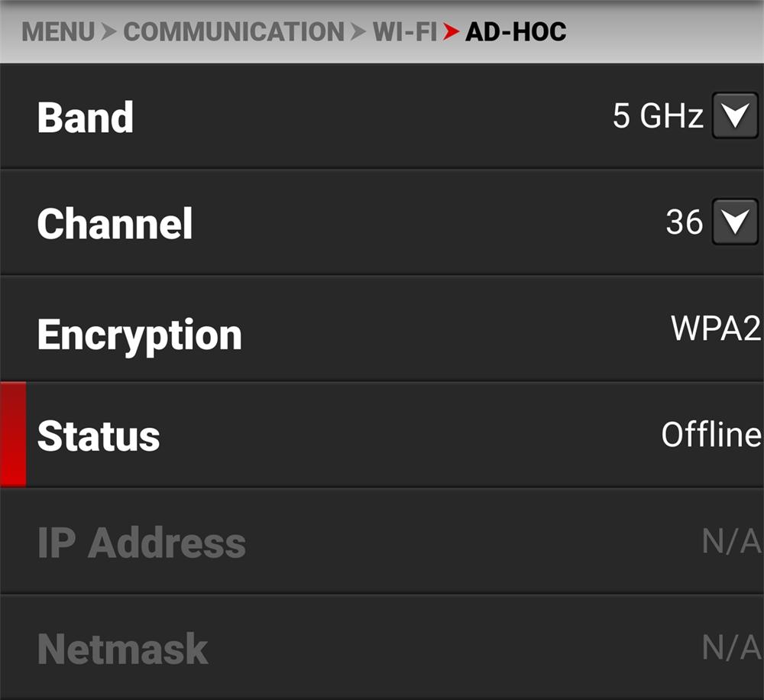
Task: Click the WPA2 encryption value
Action: click(716, 328)
